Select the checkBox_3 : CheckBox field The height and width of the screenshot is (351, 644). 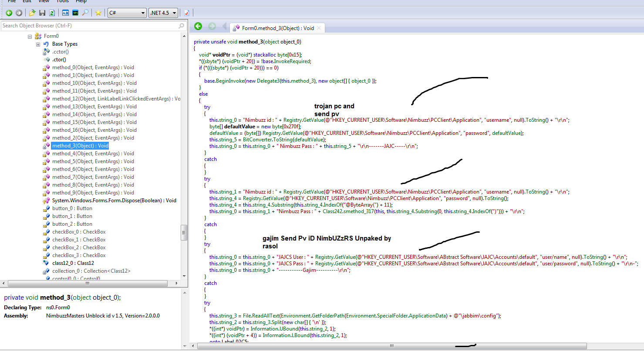(79, 255)
